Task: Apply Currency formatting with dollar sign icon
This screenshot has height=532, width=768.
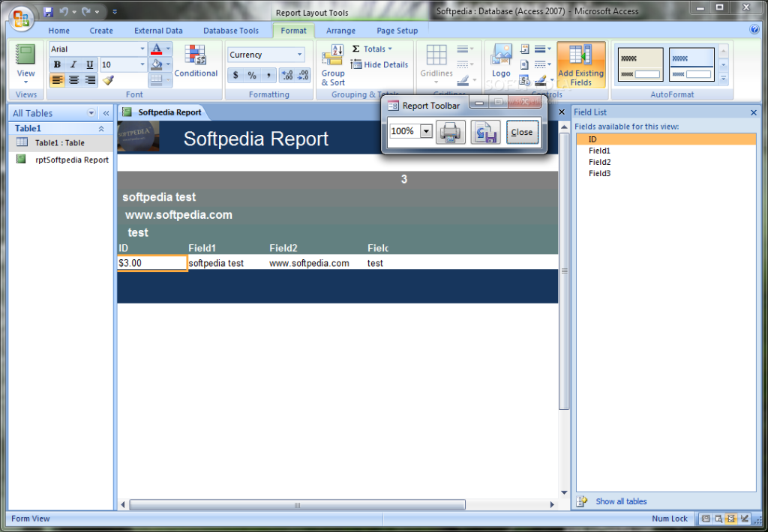Action: [235, 75]
